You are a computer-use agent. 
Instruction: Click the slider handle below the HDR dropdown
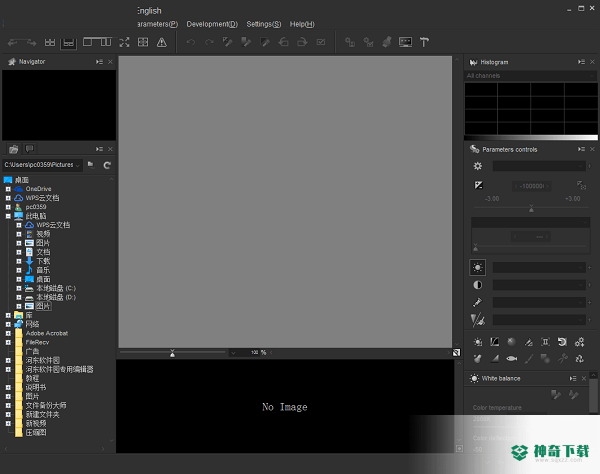pyautogui.click(x=476, y=248)
